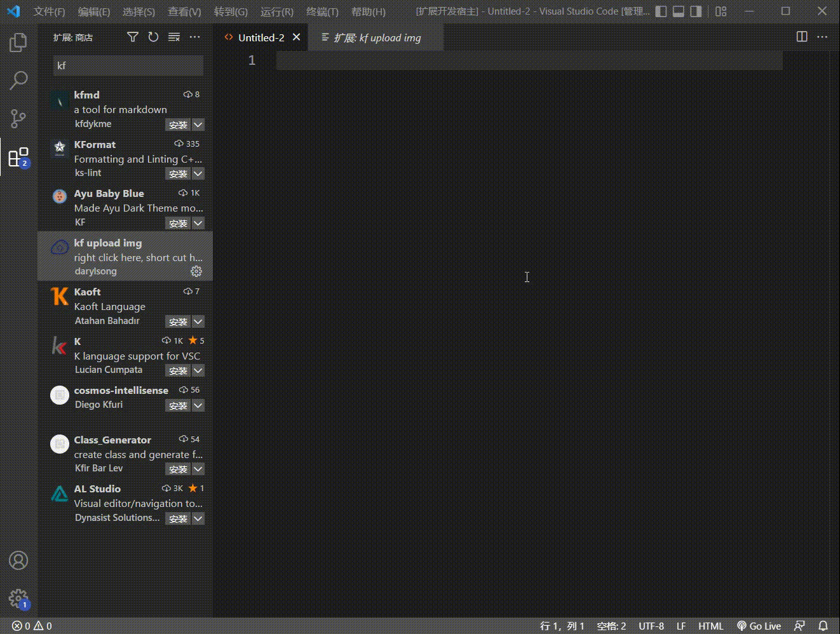Open the 选择(S) menu

coord(139,11)
